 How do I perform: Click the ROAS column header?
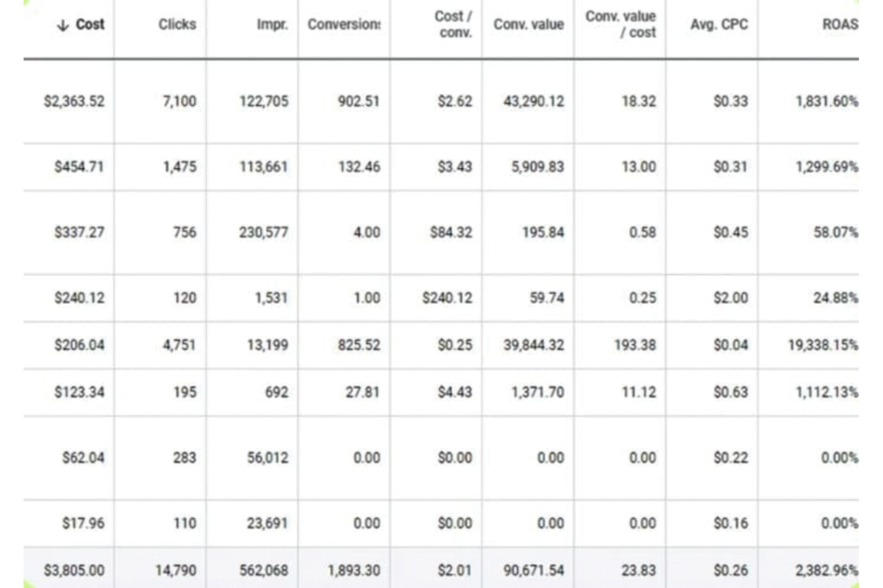pyautogui.click(x=840, y=25)
